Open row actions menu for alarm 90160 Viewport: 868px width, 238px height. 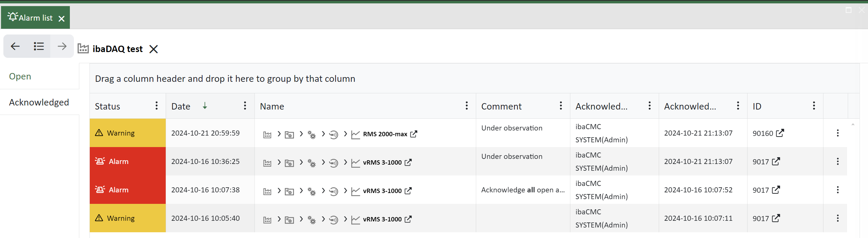tap(838, 133)
